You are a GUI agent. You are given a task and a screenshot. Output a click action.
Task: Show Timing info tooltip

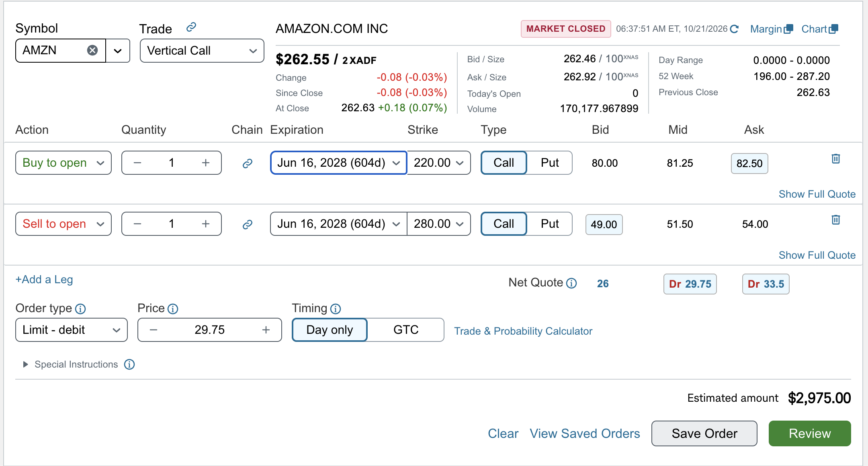point(336,309)
